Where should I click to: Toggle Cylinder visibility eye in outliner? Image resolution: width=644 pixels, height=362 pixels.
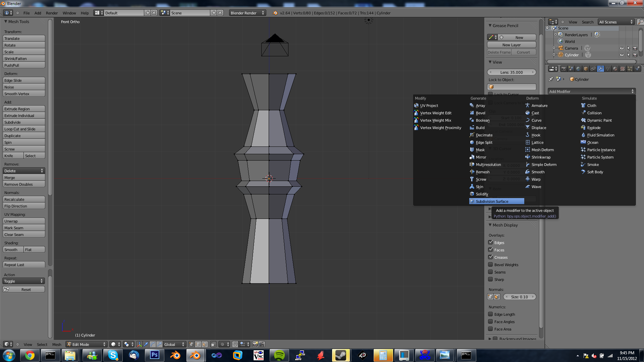click(622, 55)
